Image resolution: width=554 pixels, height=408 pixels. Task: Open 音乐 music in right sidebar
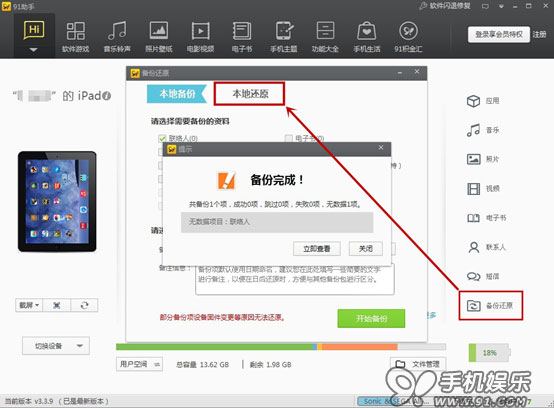(483, 130)
